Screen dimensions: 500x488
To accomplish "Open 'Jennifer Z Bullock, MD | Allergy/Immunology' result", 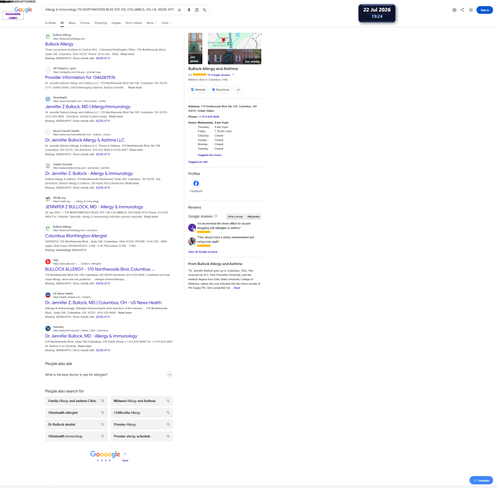I will [88, 107].
